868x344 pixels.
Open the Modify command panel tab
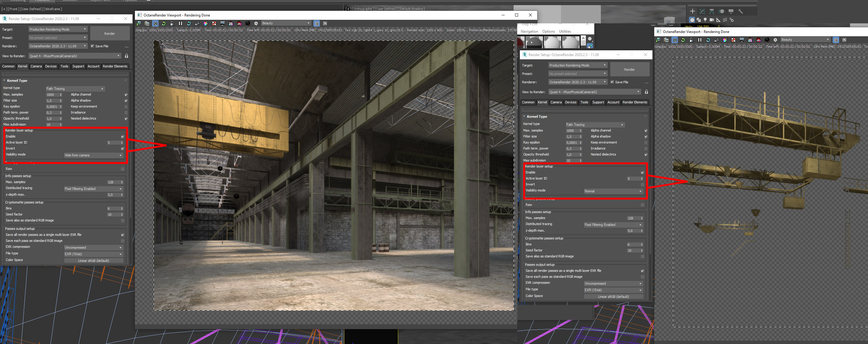tap(702, 11)
